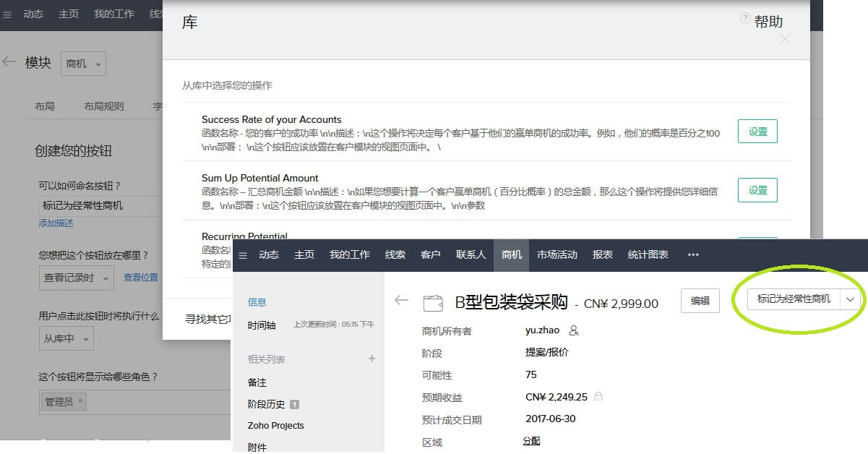Click the wallet icon before B型包装袋采购
The height and width of the screenshot is (454, 868).
(x=433, y=302)
